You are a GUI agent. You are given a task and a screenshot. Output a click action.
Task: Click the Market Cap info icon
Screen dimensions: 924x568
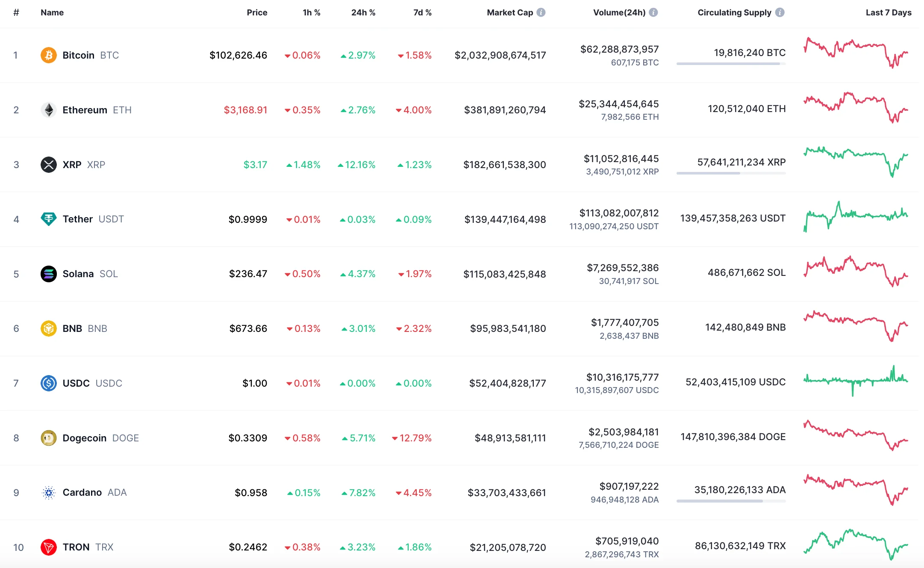[541, 12]
